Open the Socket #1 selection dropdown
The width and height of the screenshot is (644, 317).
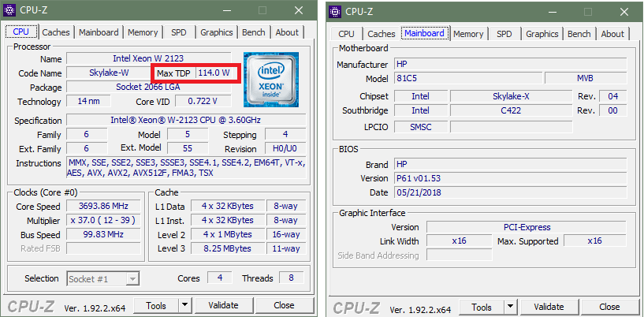click(102, 279)
